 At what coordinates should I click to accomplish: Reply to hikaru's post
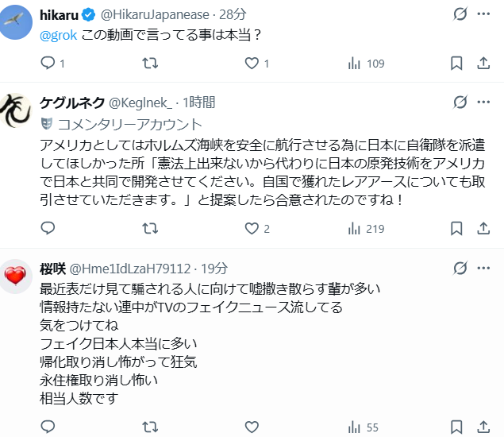click(x=48, y=64)
